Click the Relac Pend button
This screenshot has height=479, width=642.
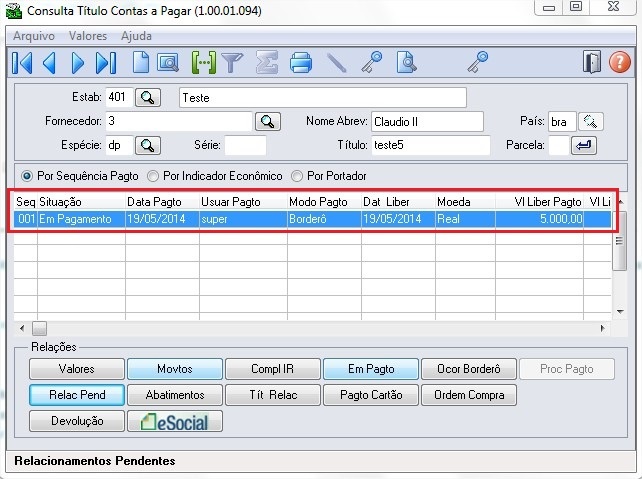[x=77, y=395]
